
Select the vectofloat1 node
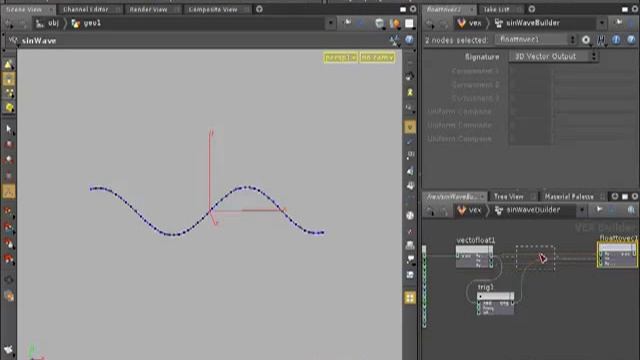pos(474,257)
